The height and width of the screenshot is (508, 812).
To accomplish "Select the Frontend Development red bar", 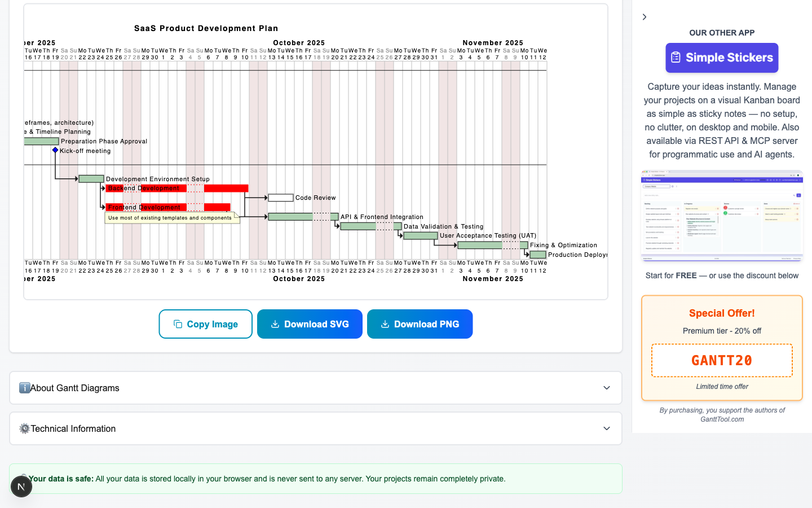I will pos(168,207).
